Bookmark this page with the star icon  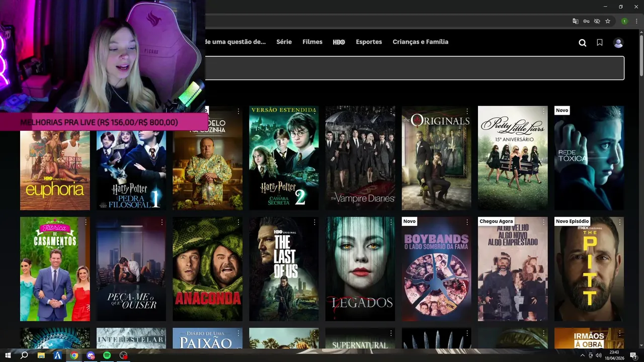608,21
